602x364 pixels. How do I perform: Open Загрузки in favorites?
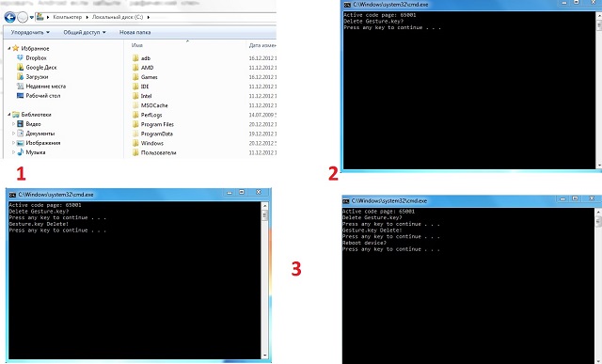pyautogui.click(x=37, y=77)
